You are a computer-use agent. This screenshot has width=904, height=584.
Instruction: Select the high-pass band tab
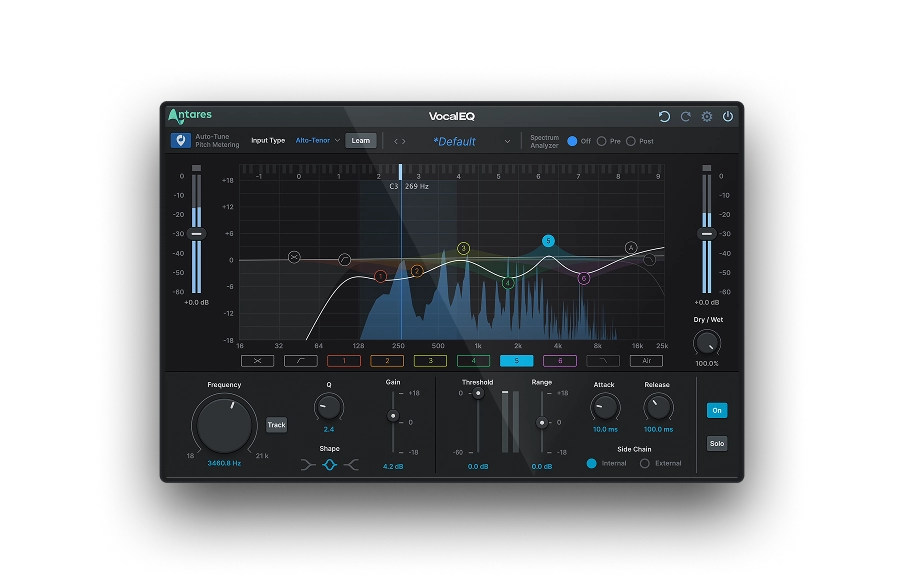click(301, 361)
